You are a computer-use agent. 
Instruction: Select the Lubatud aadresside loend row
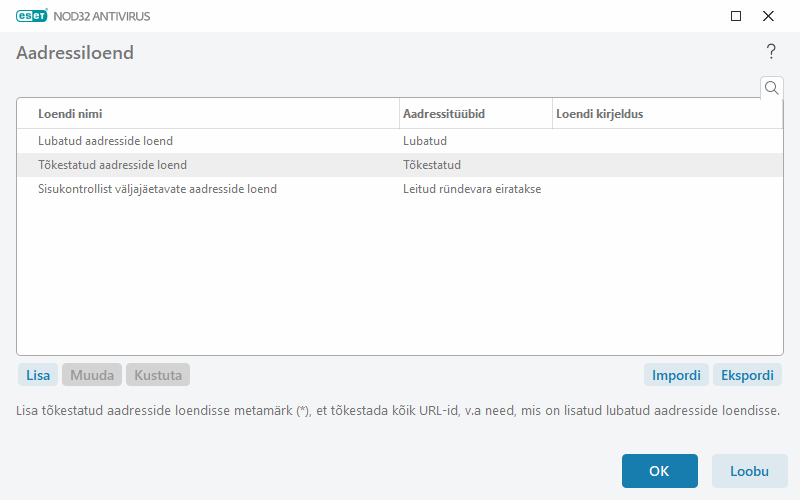(400, 141)
